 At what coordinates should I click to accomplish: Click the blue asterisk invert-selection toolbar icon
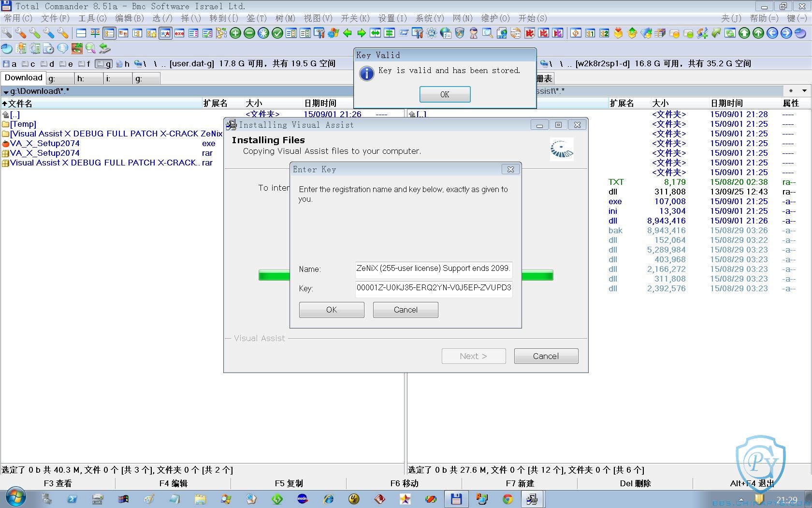coord(263,33)
